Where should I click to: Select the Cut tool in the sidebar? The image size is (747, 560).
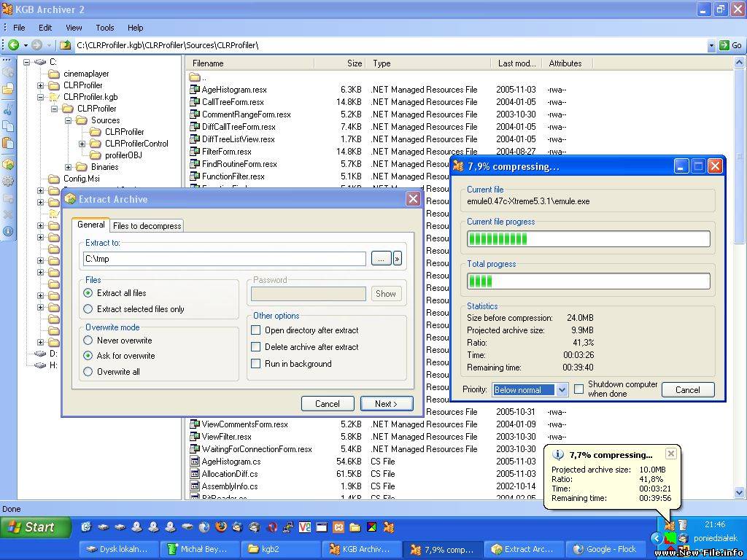(9, 108)
